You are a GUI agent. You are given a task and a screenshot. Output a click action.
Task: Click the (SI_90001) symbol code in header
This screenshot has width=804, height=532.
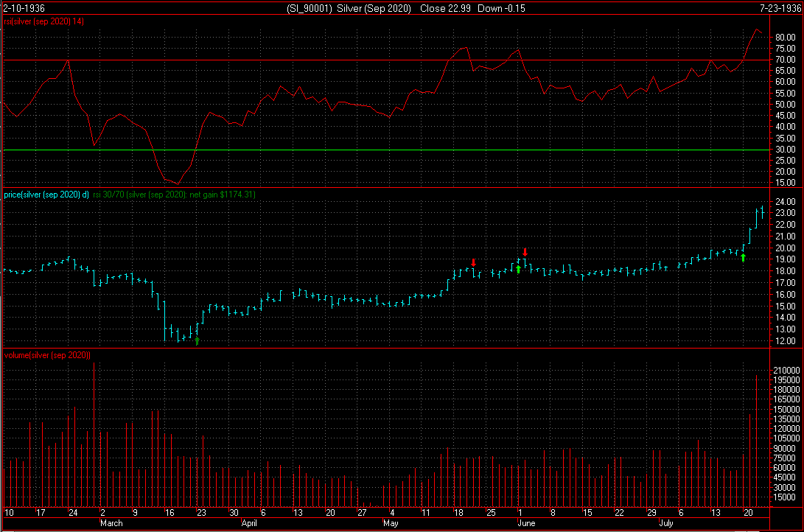click(x=310, y=8)
